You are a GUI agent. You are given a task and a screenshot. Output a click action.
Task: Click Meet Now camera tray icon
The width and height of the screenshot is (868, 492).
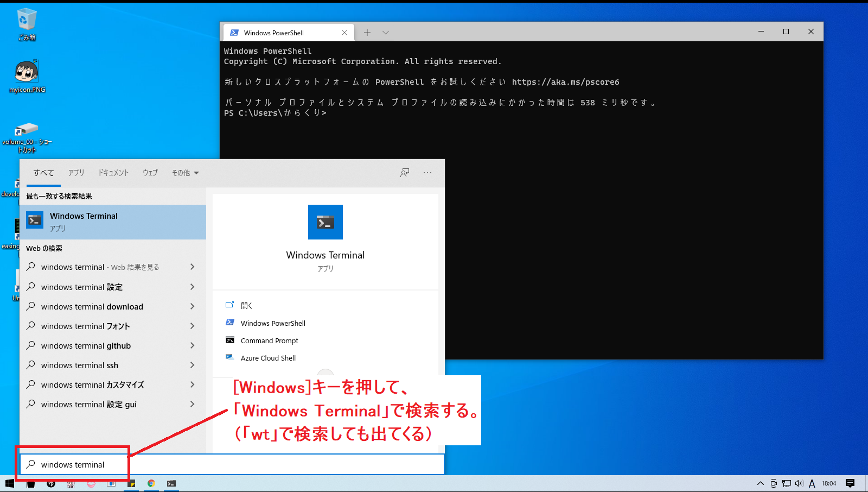pyautogui.click(x=774, y=483)
